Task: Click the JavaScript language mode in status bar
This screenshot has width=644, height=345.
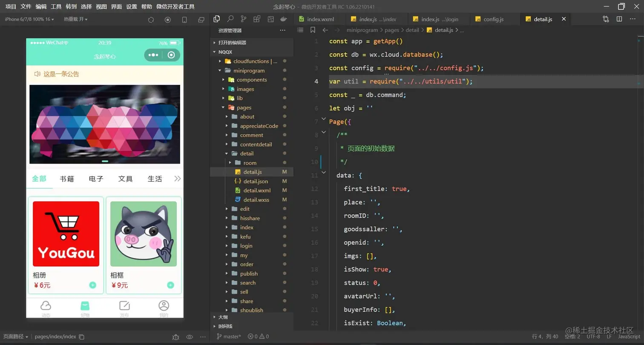Action: pyautogui.click(x=629, y=336)
